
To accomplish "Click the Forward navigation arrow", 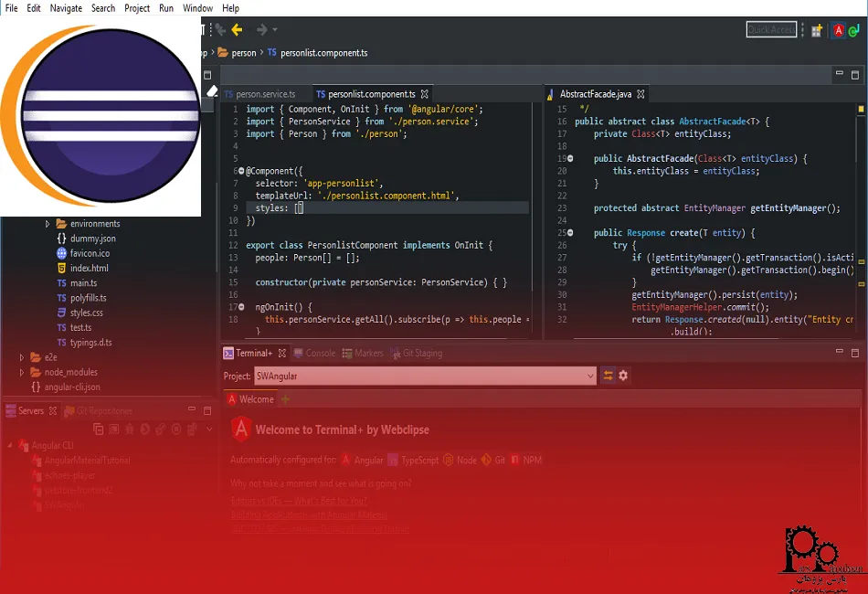I will pos(262,29).
